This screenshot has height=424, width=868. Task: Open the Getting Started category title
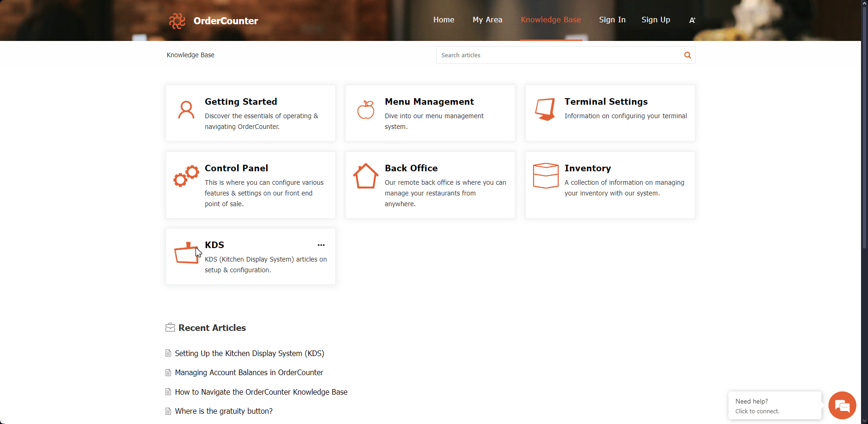241,101
